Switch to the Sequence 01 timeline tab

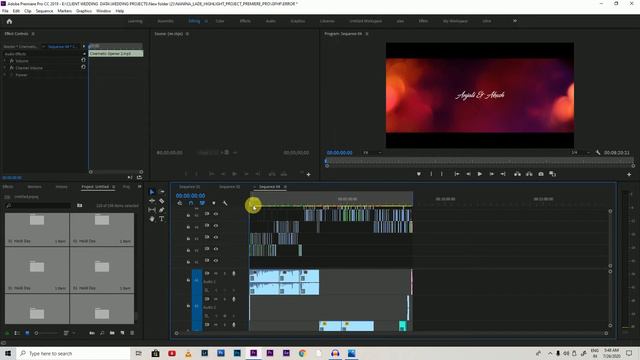[190, 187]
